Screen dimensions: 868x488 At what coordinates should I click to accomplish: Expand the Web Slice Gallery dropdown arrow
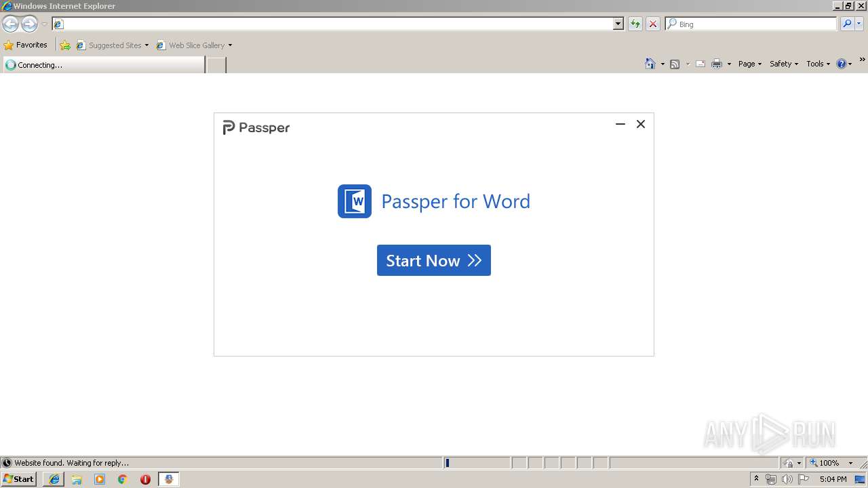(230, 45)
